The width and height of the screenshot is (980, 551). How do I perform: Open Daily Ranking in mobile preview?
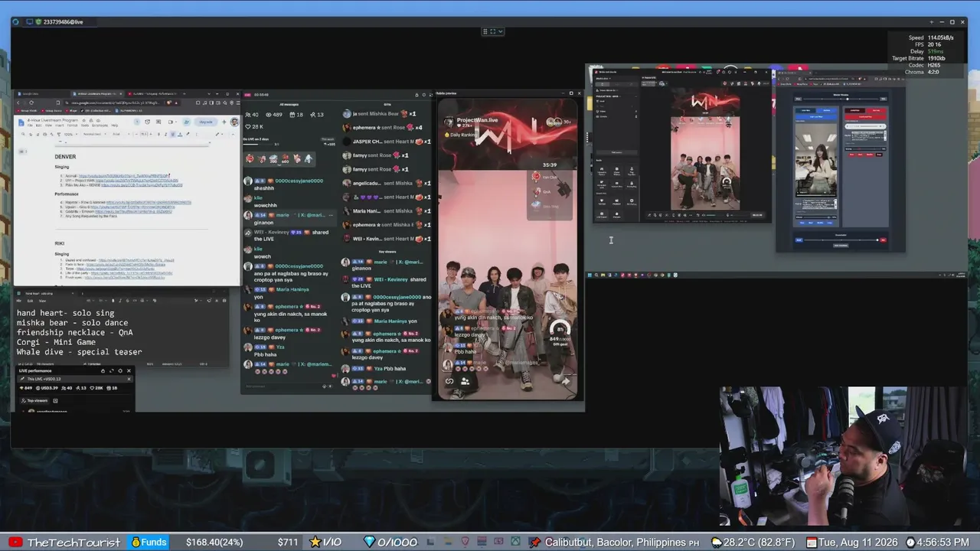click(x=461, y=135)
